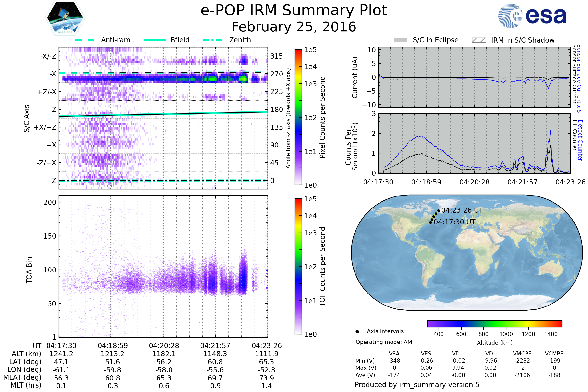Image resolution: width=588 pixels, height=392 pixels.
Task: Click the Zenith dash-dot legend line
Action: click(x=212, y=40)
